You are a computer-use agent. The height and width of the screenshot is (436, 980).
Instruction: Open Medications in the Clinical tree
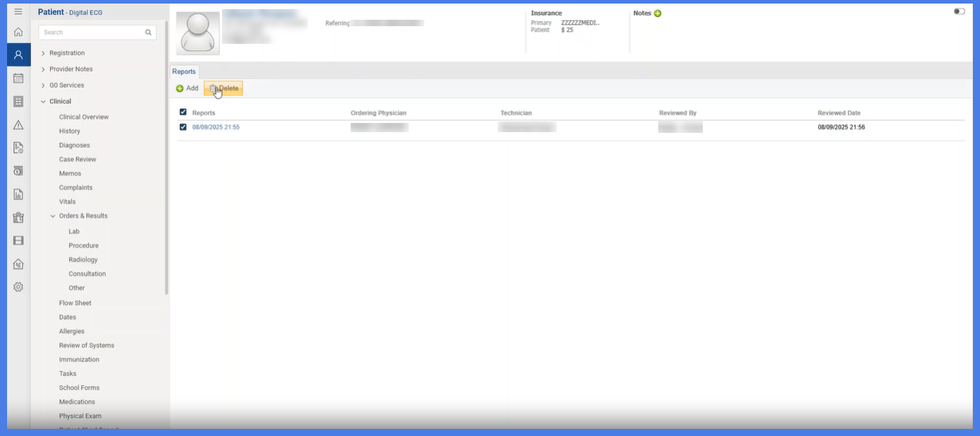click(77, 402)
